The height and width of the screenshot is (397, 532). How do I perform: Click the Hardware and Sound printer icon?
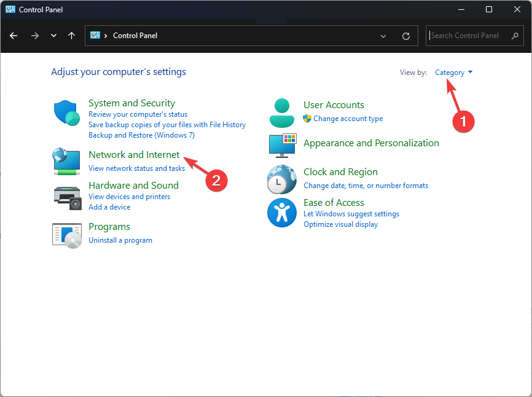pyautogui.click(x=68, y=198)
